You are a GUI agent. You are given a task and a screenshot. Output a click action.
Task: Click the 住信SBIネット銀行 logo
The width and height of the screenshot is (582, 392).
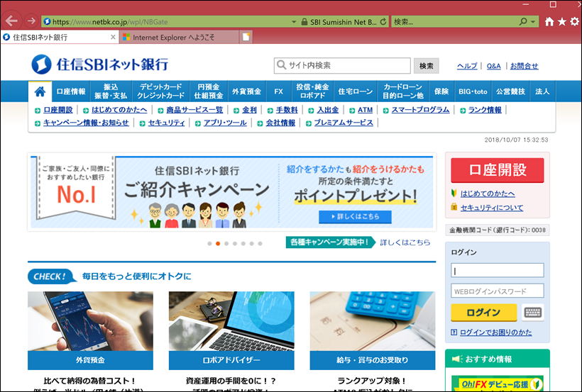(100, 65)
